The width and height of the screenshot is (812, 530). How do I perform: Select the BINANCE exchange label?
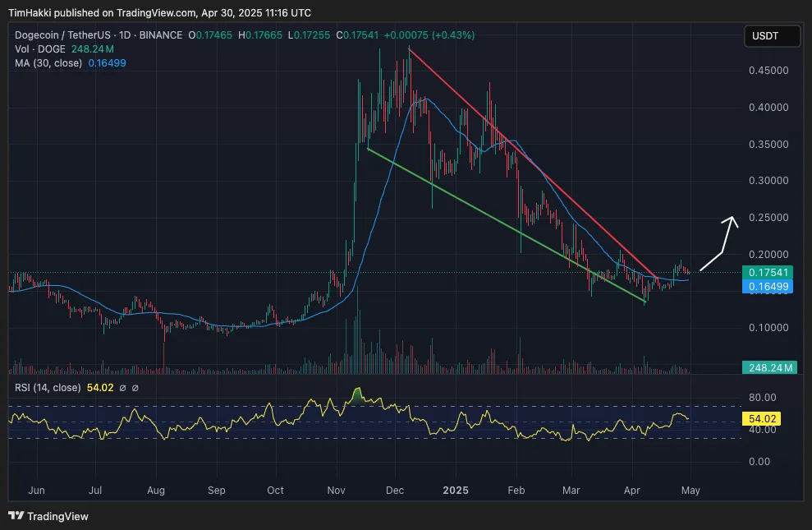click(x=162, y=35)
